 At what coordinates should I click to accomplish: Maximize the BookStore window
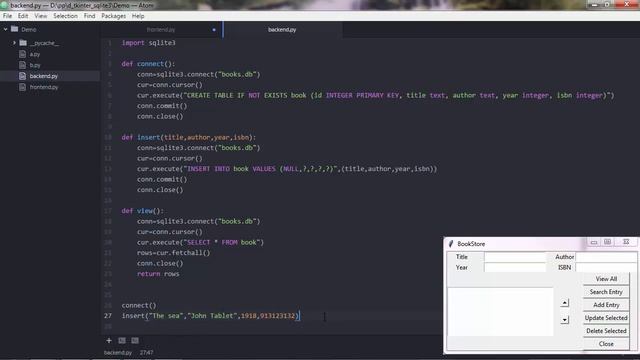pyautogui.click(x=607, y=242)
